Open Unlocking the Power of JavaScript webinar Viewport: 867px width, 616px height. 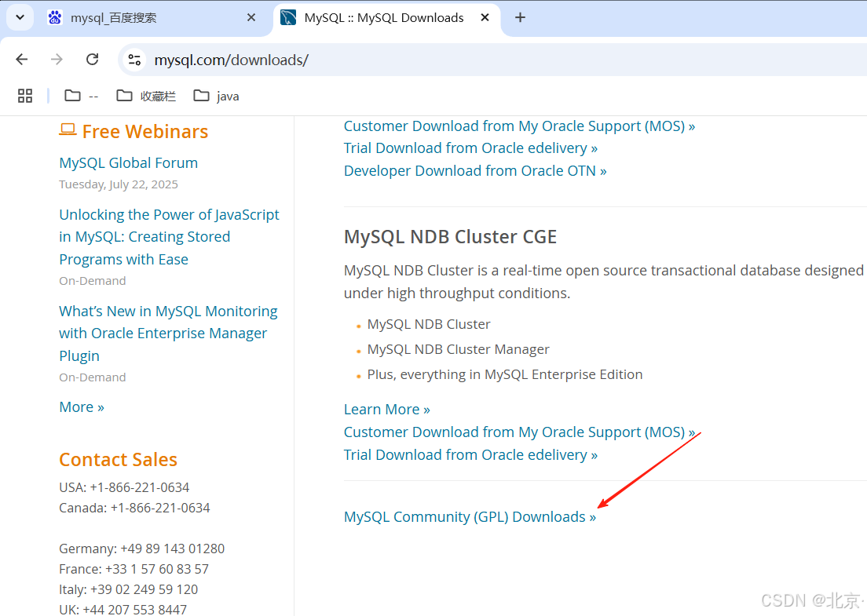[x=169, y=237]
